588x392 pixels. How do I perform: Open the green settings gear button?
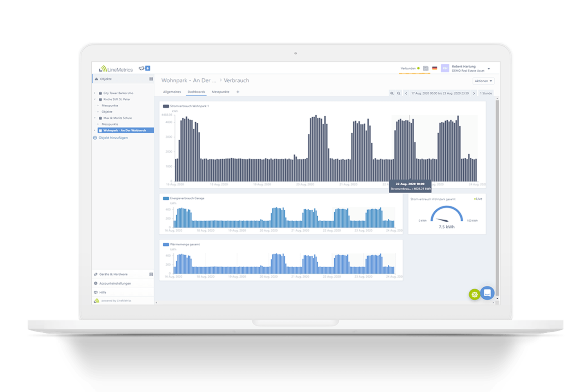coord(474,294)
